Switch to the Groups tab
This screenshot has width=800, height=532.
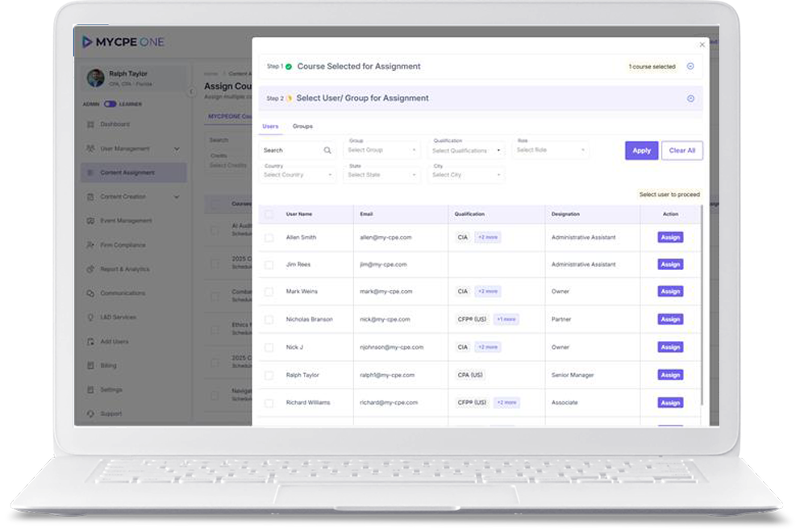point(302,126)
